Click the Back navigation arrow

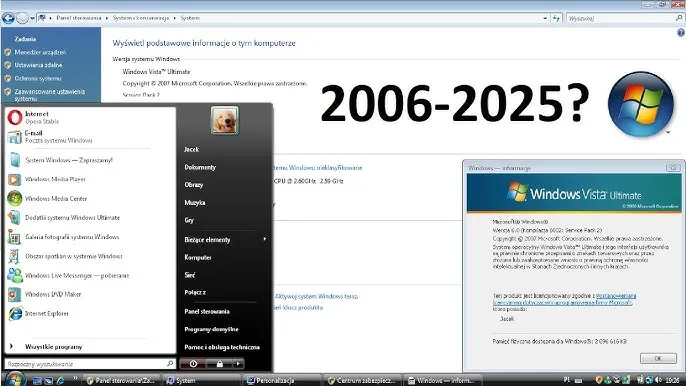click(8, 18)
